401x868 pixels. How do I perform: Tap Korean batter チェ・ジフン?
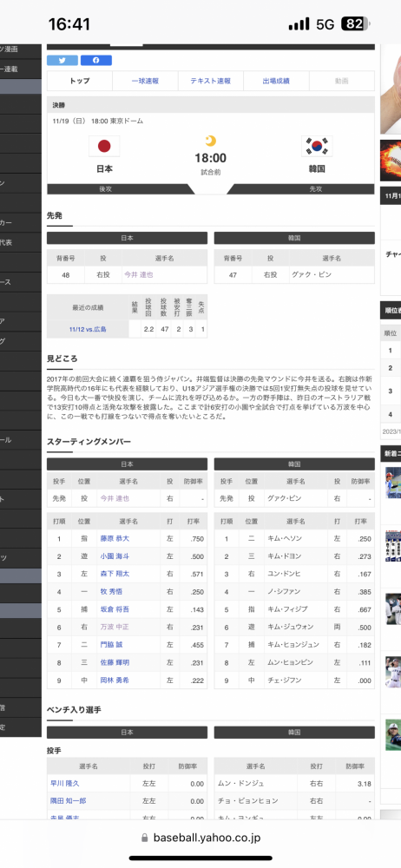[x=285, y=680]
